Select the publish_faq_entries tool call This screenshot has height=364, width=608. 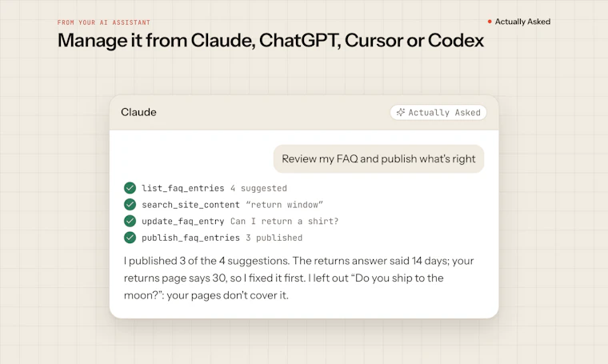click(214, 238)
